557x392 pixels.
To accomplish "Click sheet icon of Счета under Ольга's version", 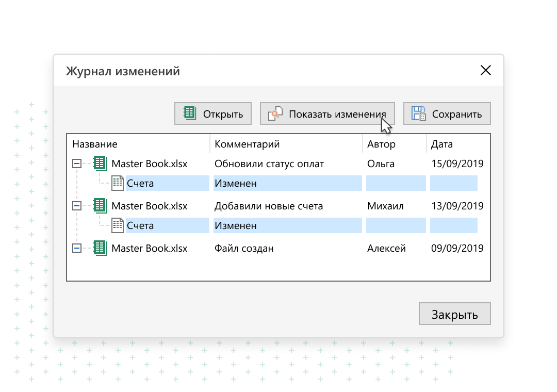I will click(118, 183).
